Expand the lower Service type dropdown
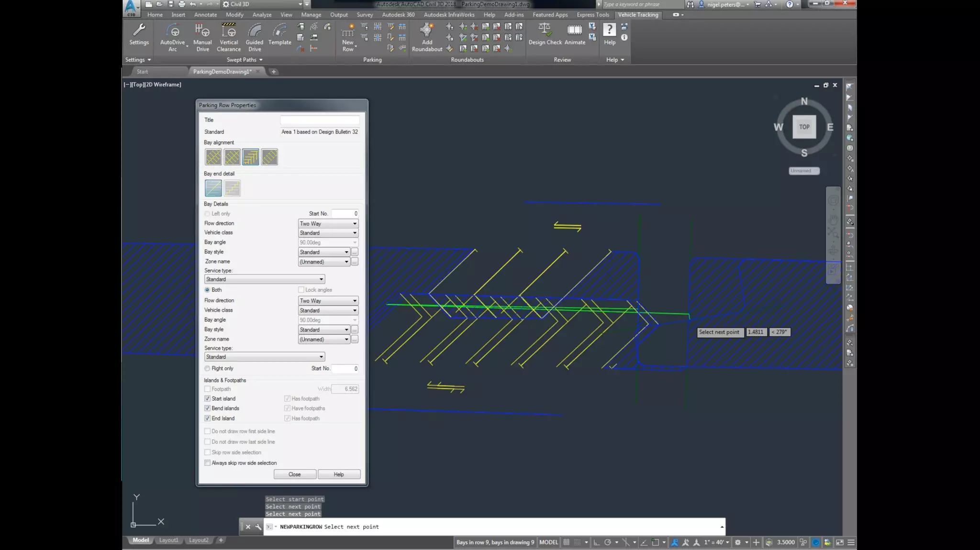The image size is (980, 550). click(264, 357)
